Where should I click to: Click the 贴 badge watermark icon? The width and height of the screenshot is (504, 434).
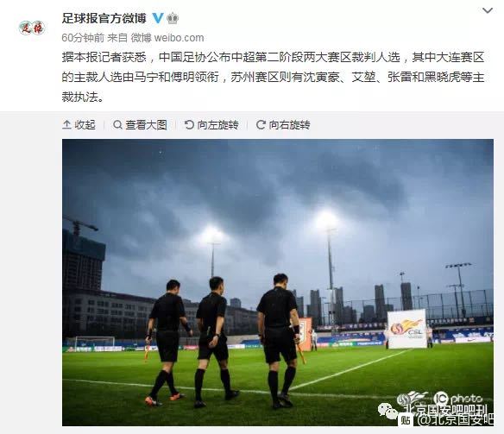406,420
